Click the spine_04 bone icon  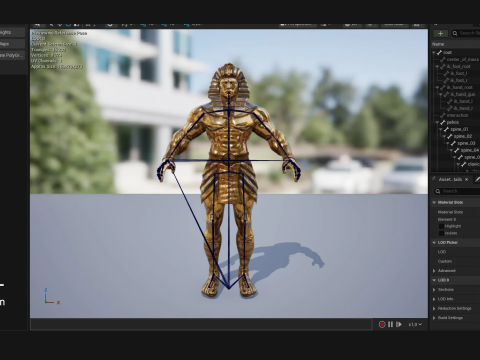coord(457,150)
